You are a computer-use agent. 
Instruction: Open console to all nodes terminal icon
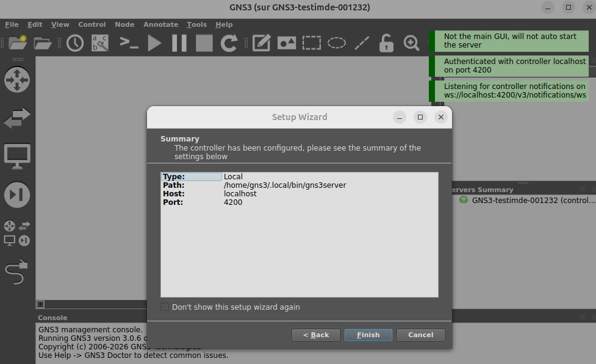(128, 43)
